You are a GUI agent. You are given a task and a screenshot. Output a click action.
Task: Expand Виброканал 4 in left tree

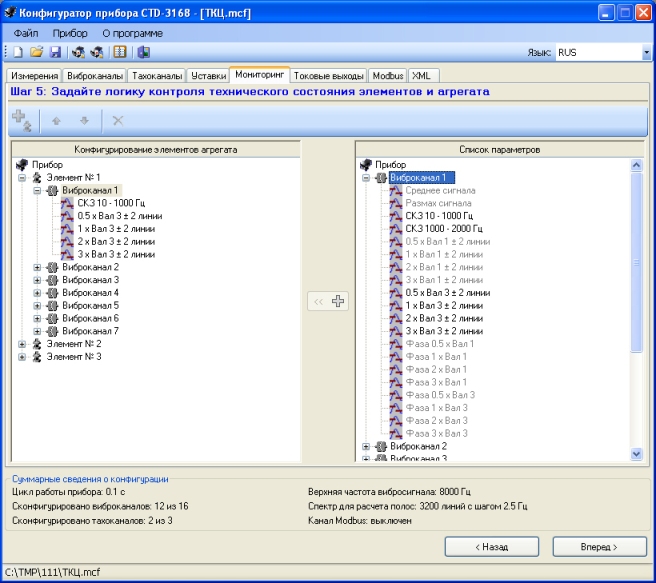coord(38,293)
